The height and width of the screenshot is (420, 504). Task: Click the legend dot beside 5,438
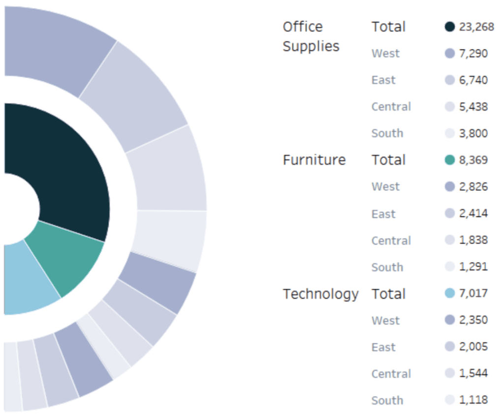(449, 107)
